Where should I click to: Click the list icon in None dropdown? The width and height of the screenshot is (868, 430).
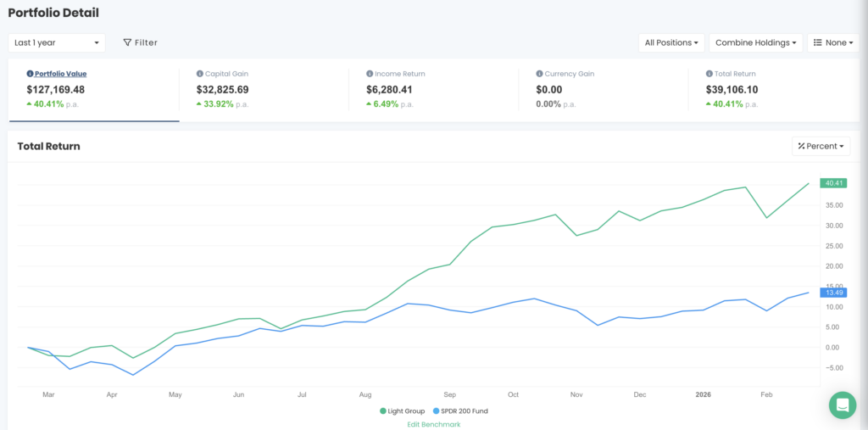(x=817, y=42)
